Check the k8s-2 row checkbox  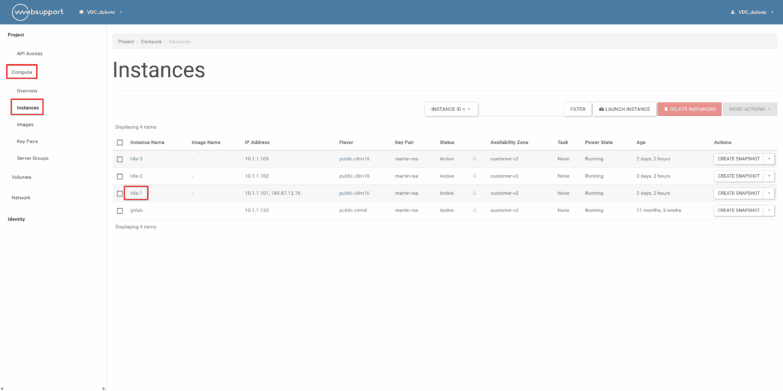point(120,176)
